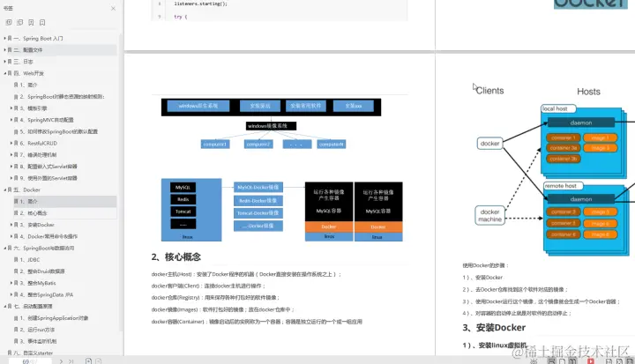635x364 pixels.
Task: Collapse the '四、Web开发' bookmark
Action: (x=4, y=73)
